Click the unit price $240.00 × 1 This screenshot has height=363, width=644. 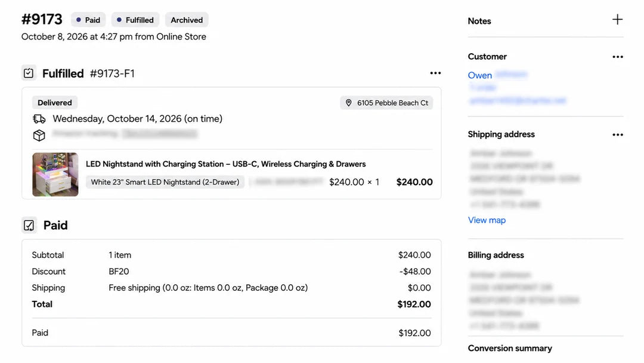click(x=354, y=182)
